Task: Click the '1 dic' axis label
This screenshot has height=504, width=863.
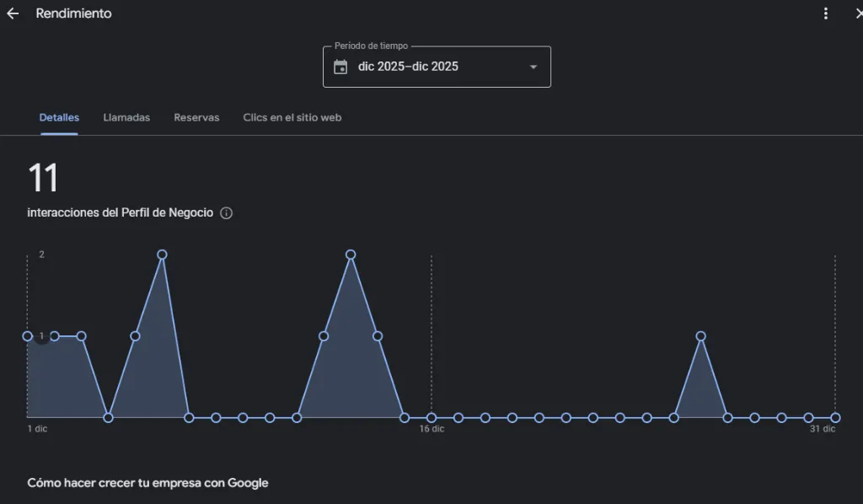Action: tap(37, 429)
